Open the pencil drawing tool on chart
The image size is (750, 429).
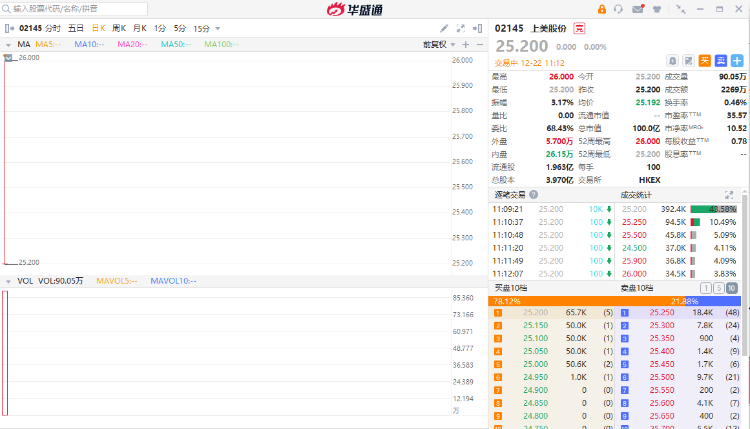coord(444,29)
